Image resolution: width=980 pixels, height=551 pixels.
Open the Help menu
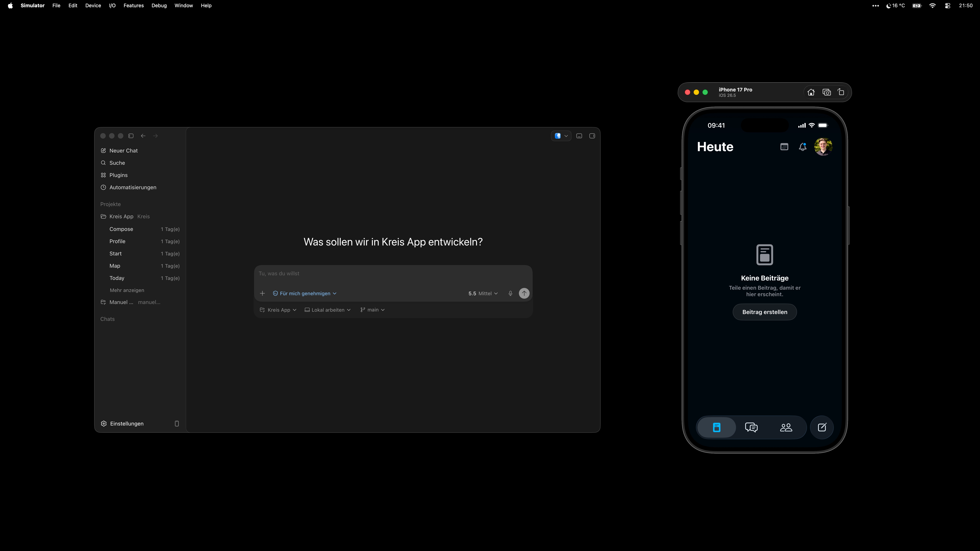tap(206, 6)
